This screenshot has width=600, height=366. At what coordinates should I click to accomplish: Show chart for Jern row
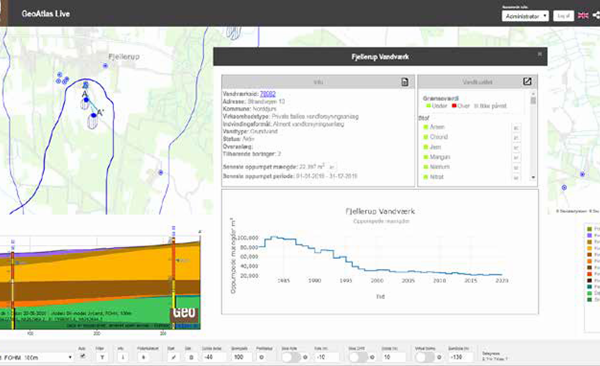click(516, 148)
